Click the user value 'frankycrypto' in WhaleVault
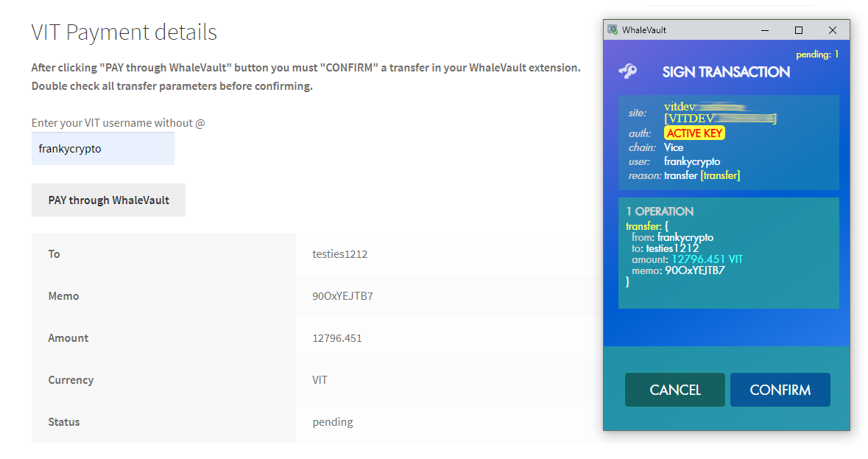 [692, 161]
